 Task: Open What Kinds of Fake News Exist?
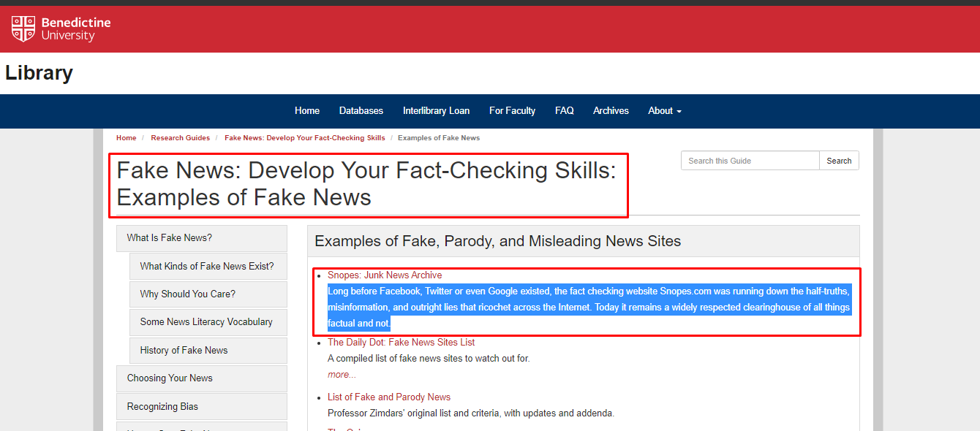tap(208, 266)
